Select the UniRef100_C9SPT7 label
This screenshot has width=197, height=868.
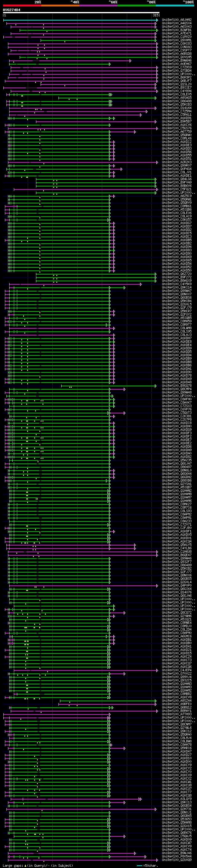coord(177,50)
